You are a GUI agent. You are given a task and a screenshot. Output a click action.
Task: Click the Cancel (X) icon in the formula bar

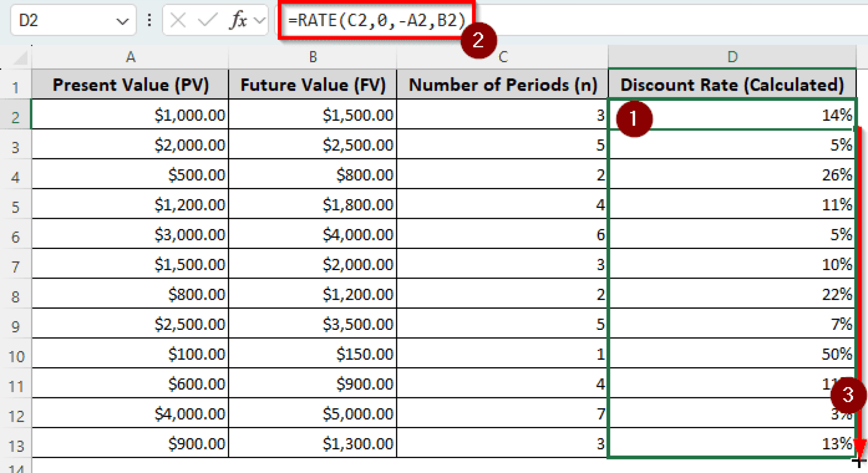[178, 19]
